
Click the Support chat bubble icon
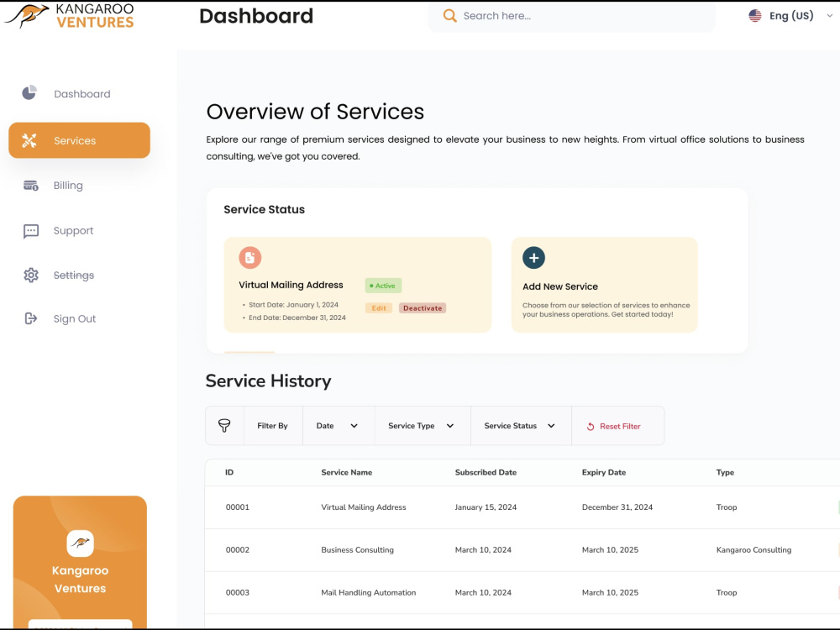30,231
